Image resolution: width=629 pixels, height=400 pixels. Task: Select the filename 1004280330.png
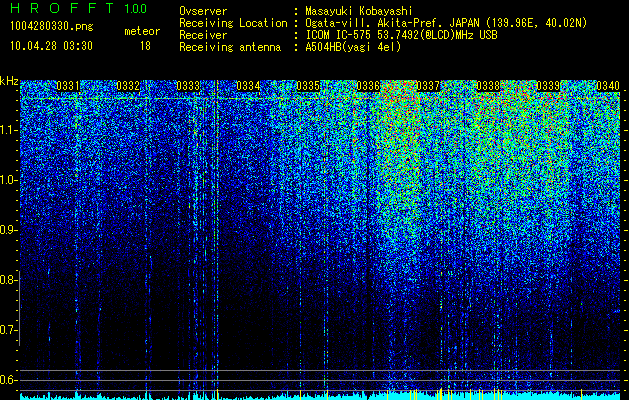click(x=52, y=27)
